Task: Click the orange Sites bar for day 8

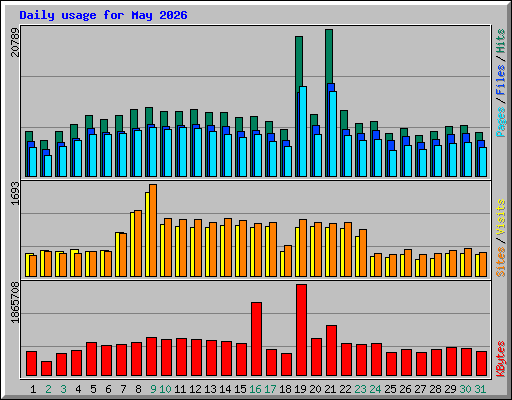Action: pos(138,243)
